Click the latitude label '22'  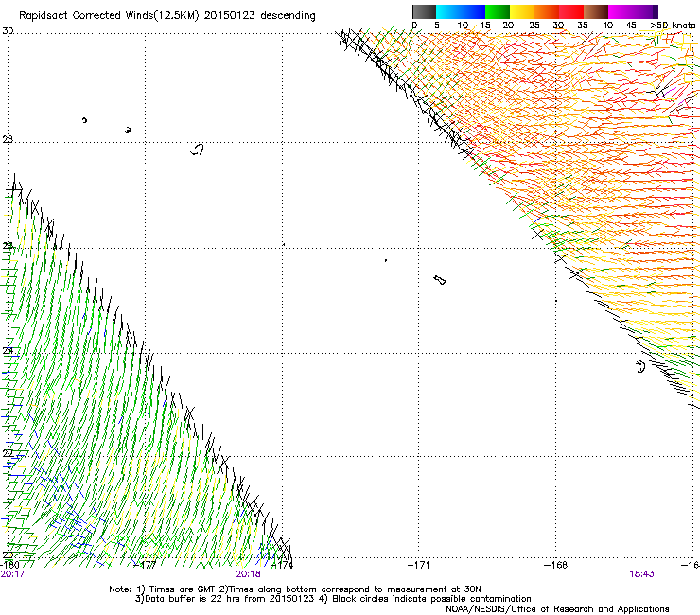(8, 453)
